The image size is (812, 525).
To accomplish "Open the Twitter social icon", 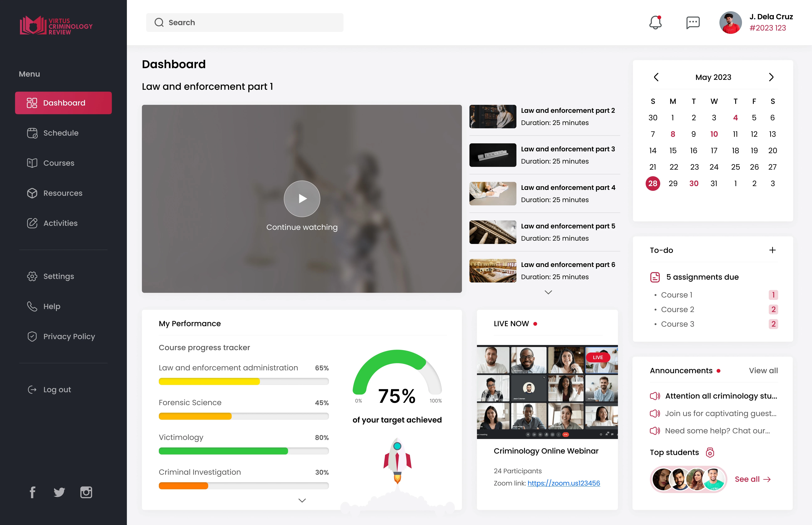I will [59, 492].
